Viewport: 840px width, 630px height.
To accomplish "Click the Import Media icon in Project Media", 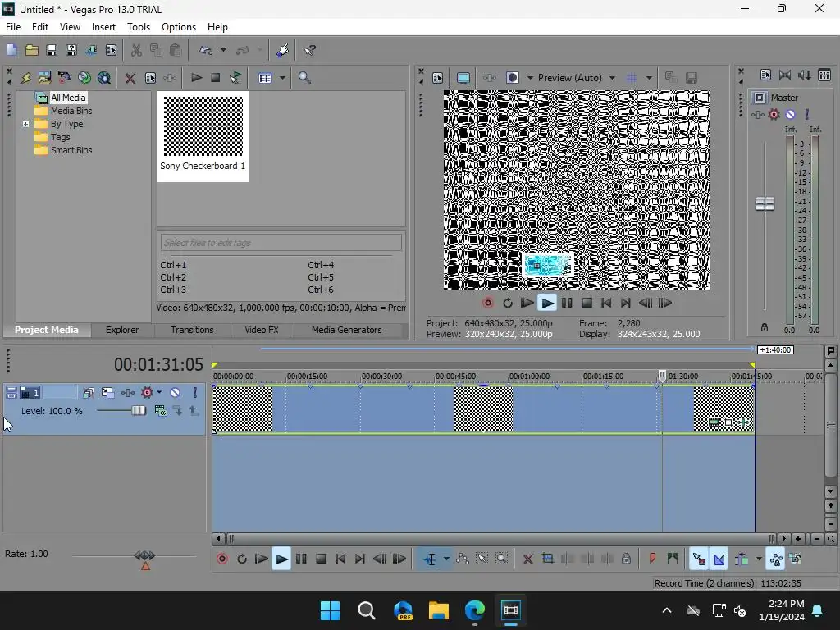I will point(44,78).
